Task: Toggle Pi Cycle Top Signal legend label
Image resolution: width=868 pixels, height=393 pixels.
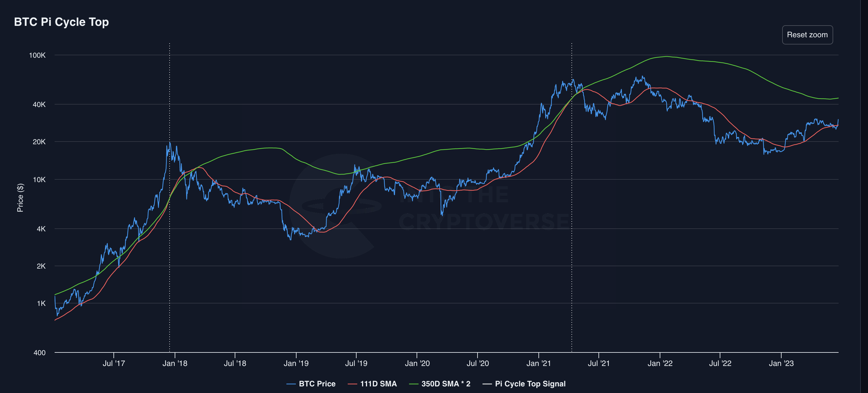Action: 530,384
